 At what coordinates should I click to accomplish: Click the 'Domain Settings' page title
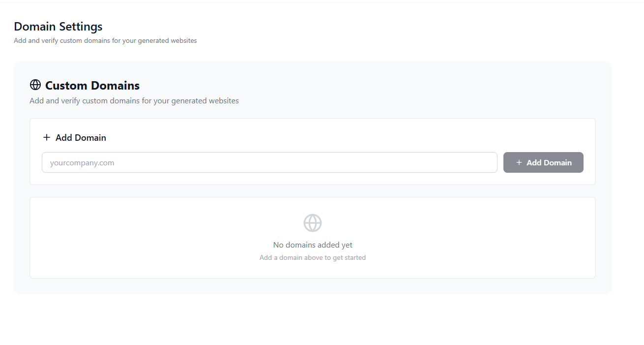pyautogui.click(x=58, y=26)
